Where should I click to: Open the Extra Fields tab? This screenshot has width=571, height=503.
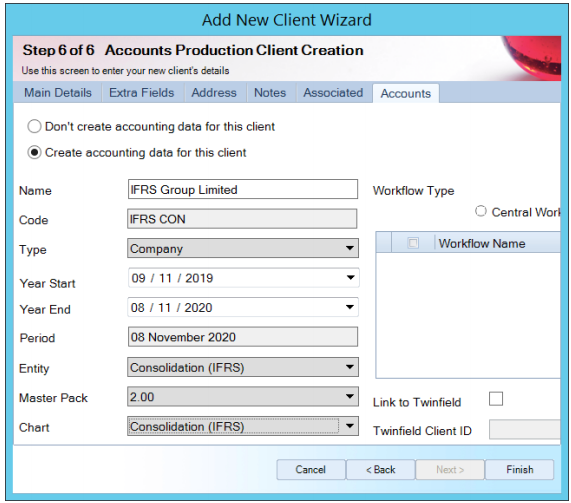pos(142,93)
